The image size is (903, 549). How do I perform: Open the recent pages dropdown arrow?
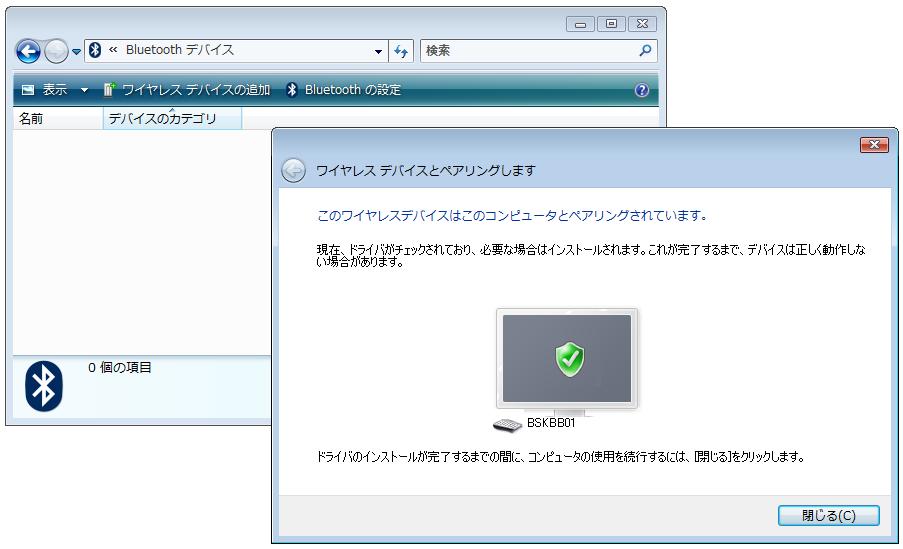click(x=77, y=52)
